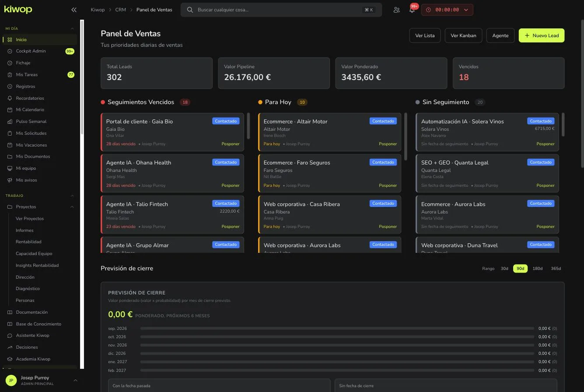Viewport: 584px width, 392px height.
Task: Click the Mis Documentos folder icon
Action: click(10, 157)
